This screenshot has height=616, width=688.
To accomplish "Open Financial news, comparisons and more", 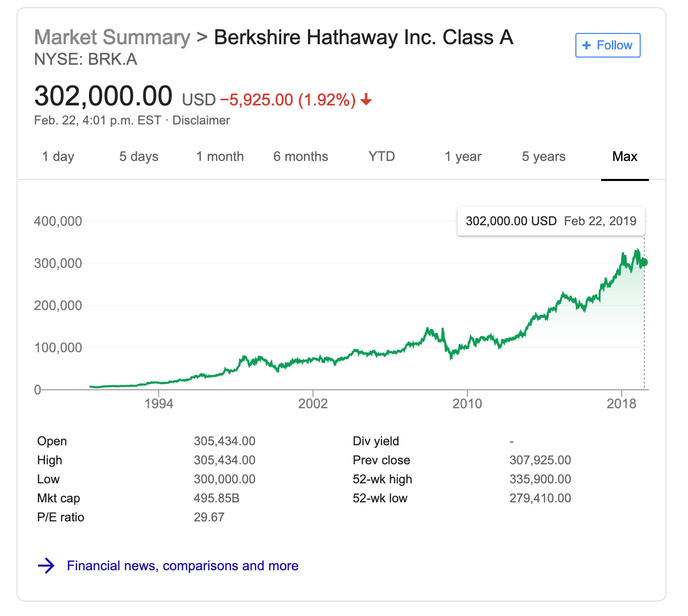I will click(x=183, y=566).
